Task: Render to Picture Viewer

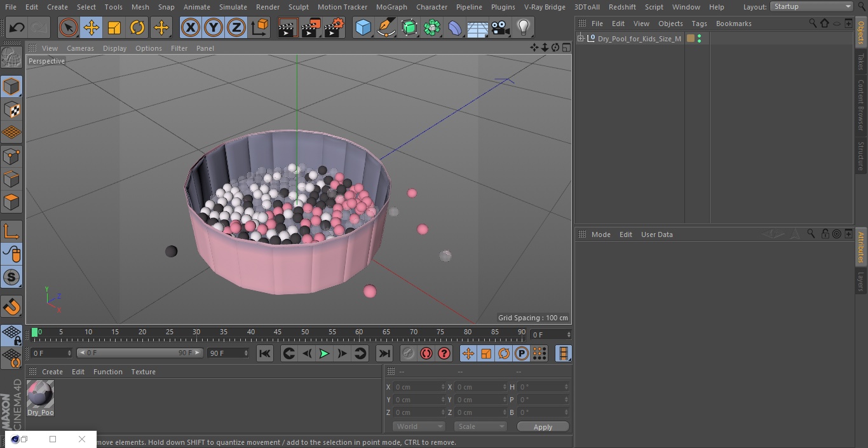Action: click(x=311, y=27)
